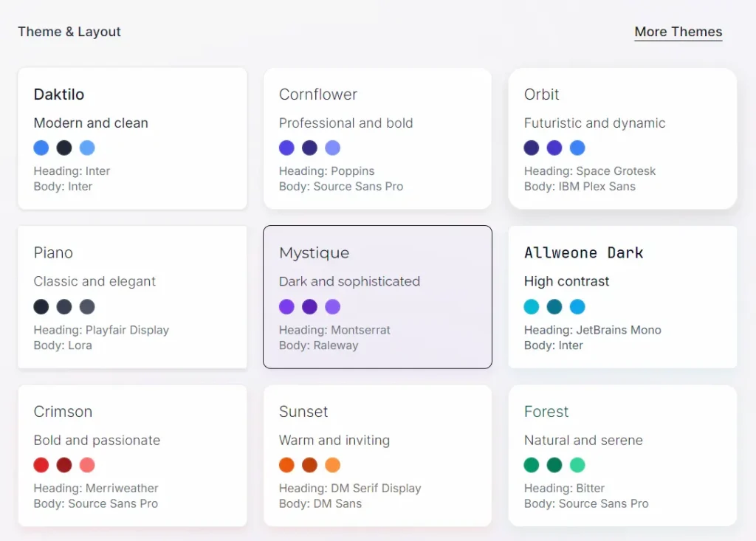Select the blue swatch under Orbit
Screen dimensions: 756x541
pyautogui.click(x=577, y=148)
